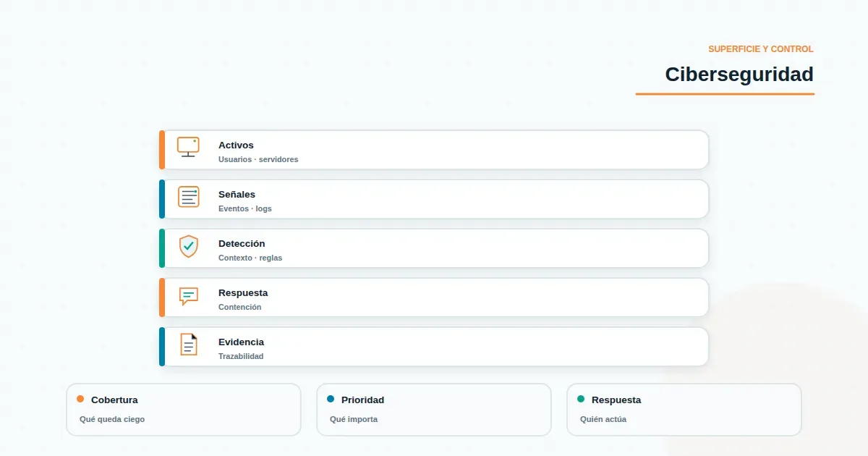Click the Respuesta title in the bottom card
Viewport: 868px width, 456px height.
(x=616, y=400)
